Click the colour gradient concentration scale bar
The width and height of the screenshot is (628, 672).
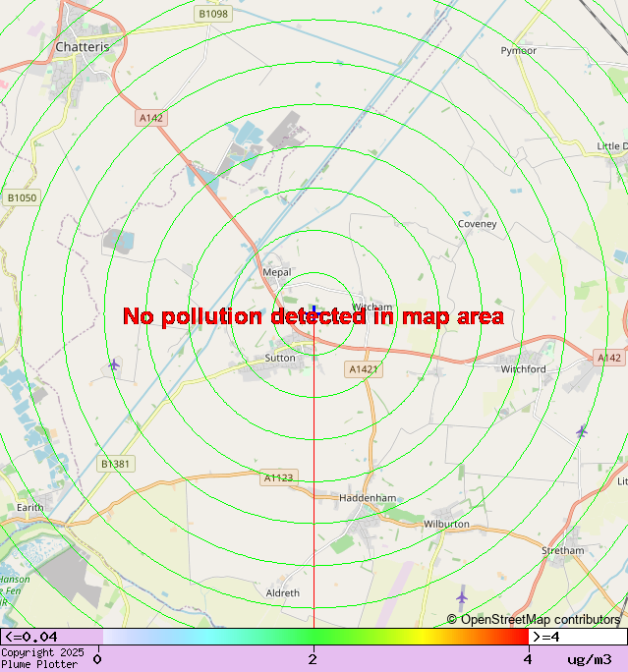[315, 637]
